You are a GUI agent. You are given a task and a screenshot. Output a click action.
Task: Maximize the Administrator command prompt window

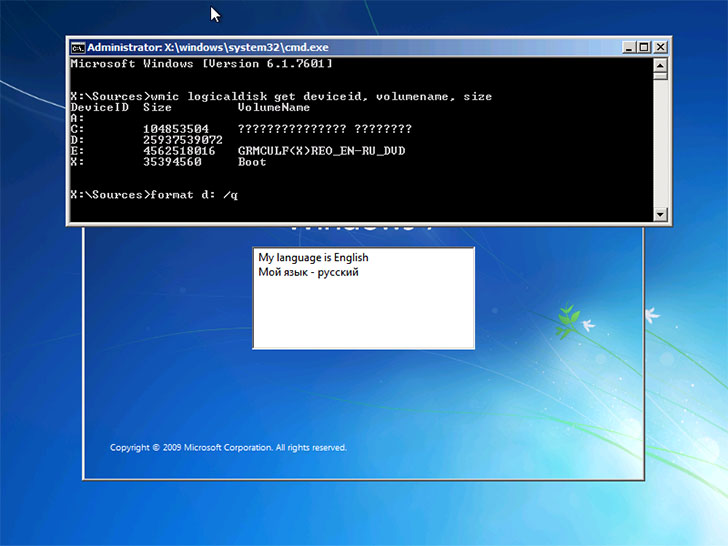[x=643, y=47]
